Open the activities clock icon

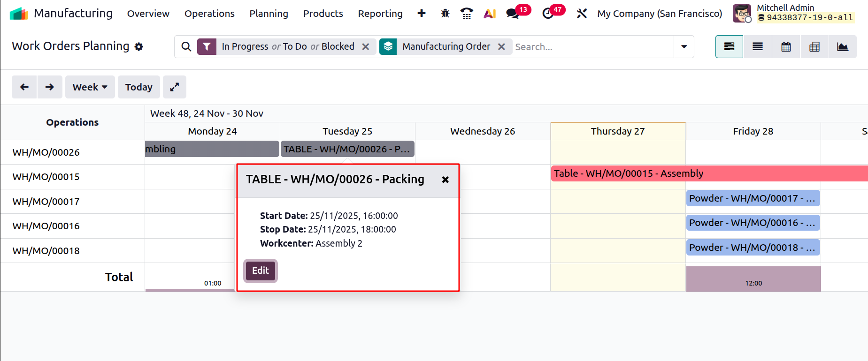[x=548, y=14]
